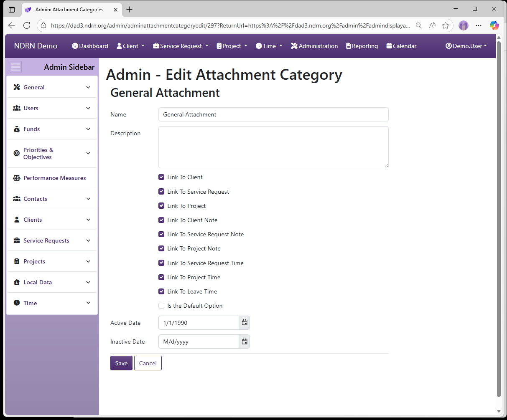This screenshot has height=420, width=507.
Task: Click the browser back arrow
Action: [x=12, y=25]
